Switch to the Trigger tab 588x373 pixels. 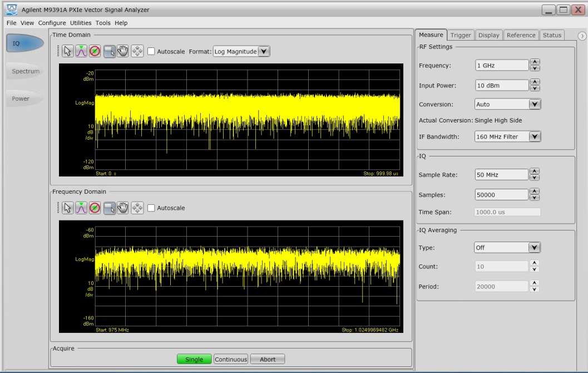coord(461,35)
